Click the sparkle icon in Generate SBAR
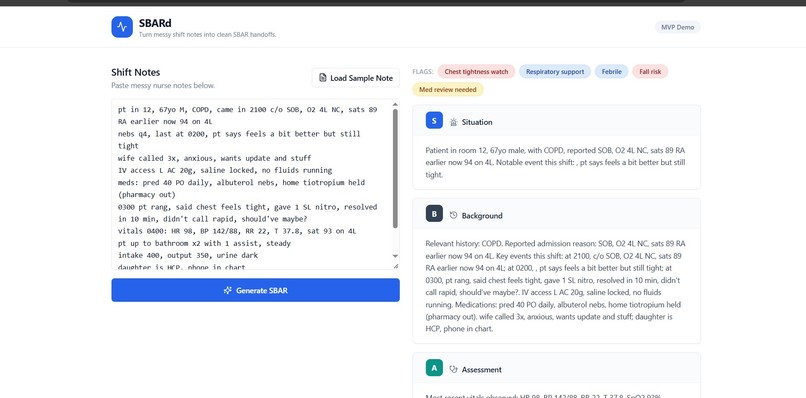This screenshot has width=806, height=398. coord(228,291)
